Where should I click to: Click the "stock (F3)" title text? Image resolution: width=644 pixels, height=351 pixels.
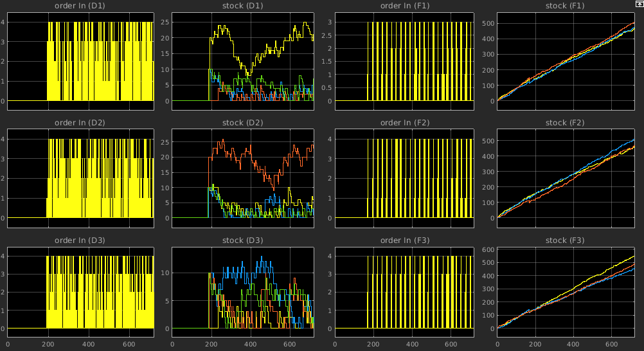[565, 240]
